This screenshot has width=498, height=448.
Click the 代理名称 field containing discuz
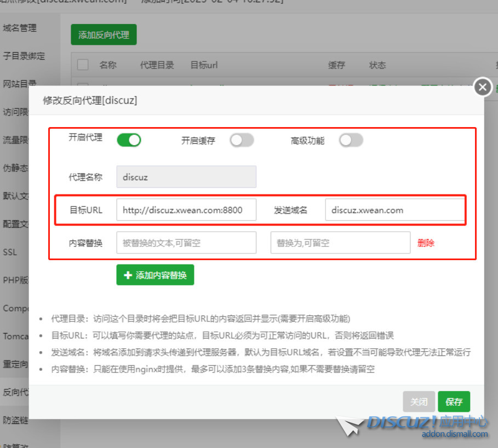(186, 177)
